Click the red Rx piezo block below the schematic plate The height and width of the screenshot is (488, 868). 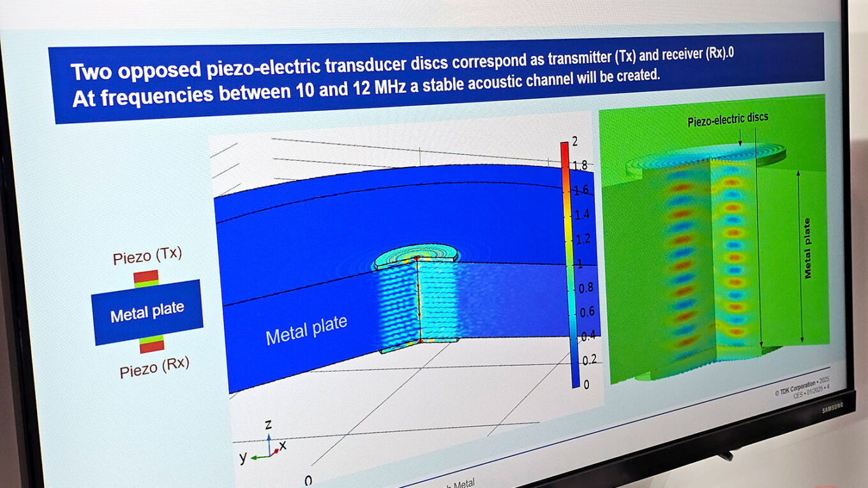pos(152,346)
